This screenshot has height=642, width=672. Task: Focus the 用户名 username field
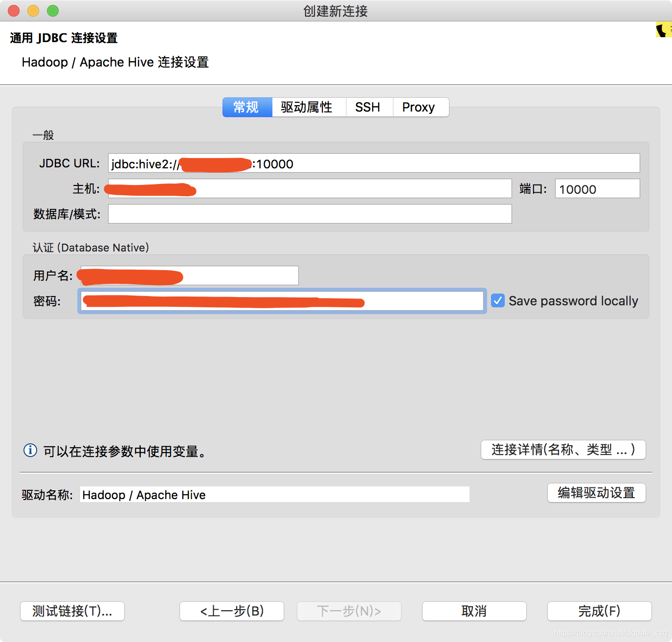pos(189,275)
